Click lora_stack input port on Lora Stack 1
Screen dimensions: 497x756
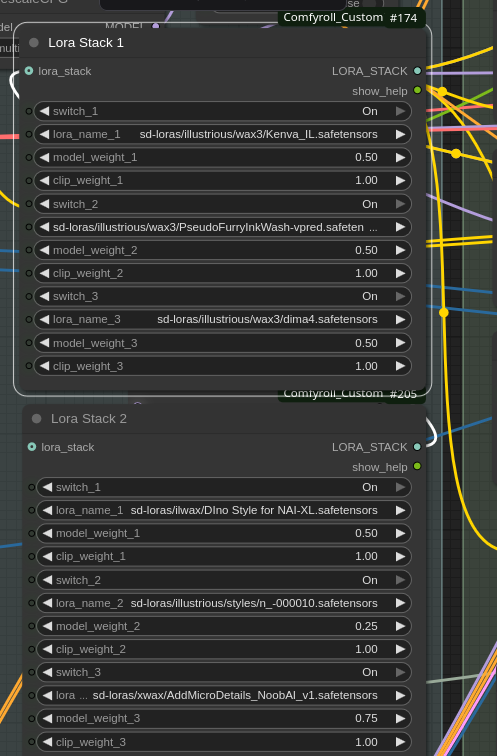tap(29, 71)
